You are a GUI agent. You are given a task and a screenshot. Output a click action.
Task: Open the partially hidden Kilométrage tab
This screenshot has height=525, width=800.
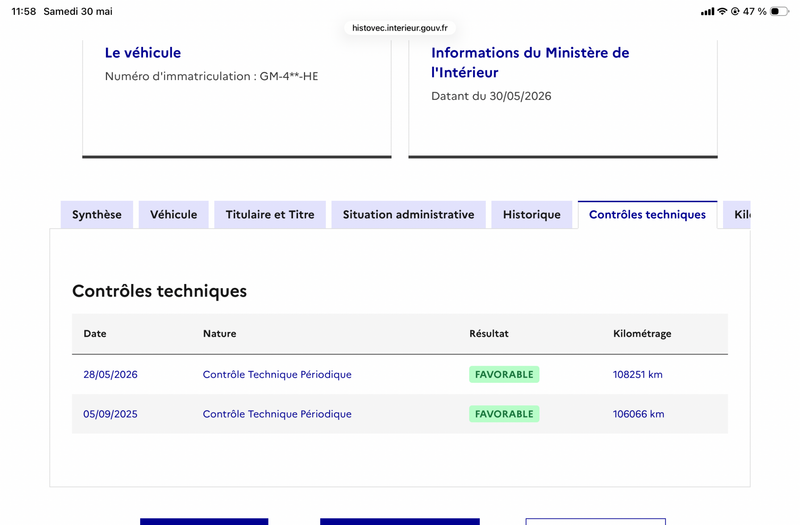[737, 215]
